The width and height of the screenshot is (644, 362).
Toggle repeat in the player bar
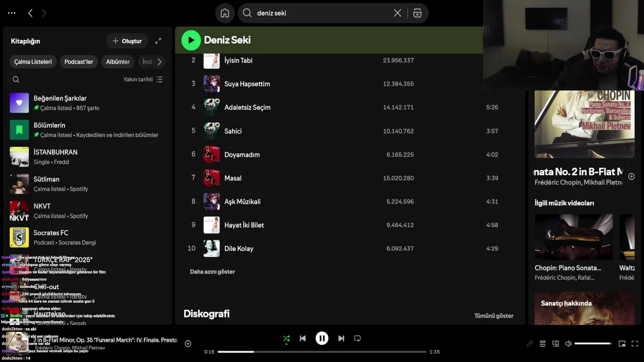click(357, 339)
